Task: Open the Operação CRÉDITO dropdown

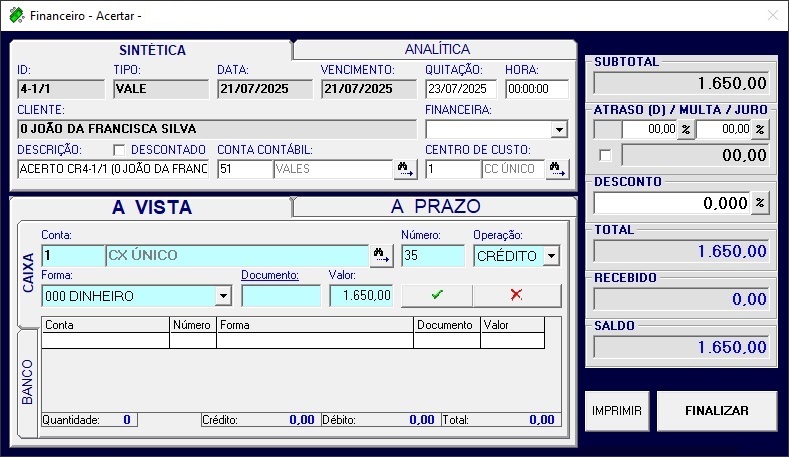Action: pyautogui.click(x=551, y=256)
